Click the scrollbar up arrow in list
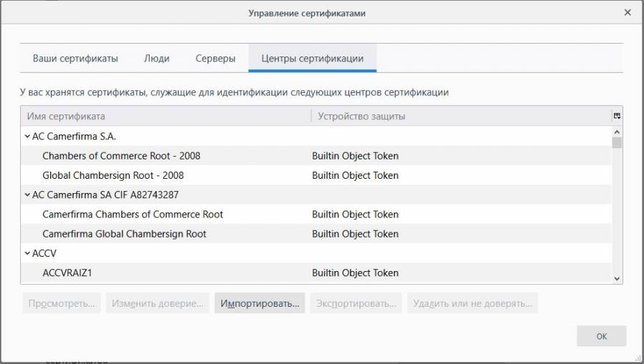Viewport: 644px width, 364px height. (x=616, y=132)
